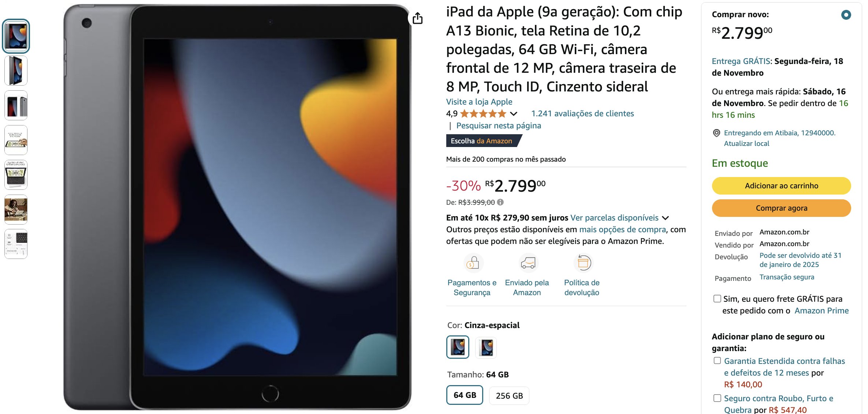868x414 pixels.
Task: Select the Apple Pencil drawing thumbnail
Action: [x=16, y=140]
